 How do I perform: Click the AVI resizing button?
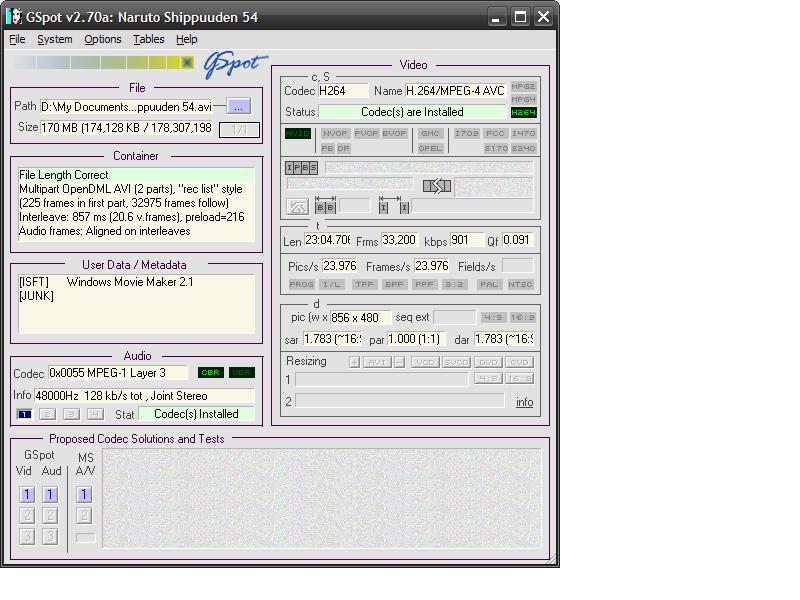377,362
